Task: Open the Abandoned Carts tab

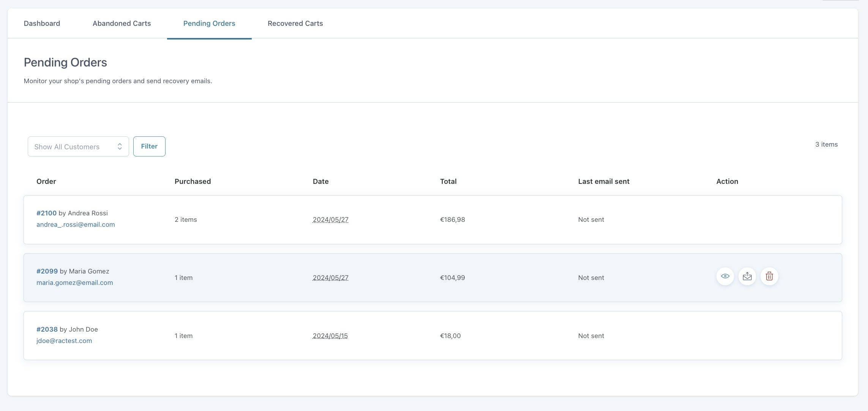Action: [x=122, y=24]
